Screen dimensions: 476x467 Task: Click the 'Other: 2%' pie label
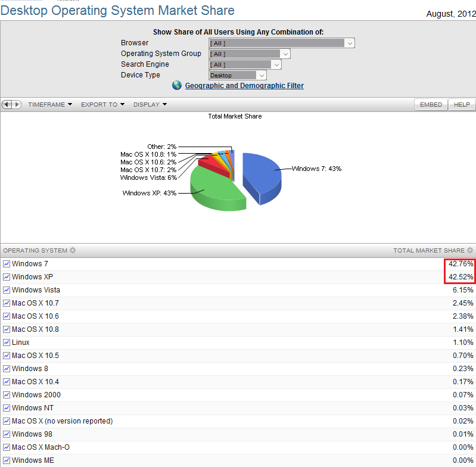[162, 147]
